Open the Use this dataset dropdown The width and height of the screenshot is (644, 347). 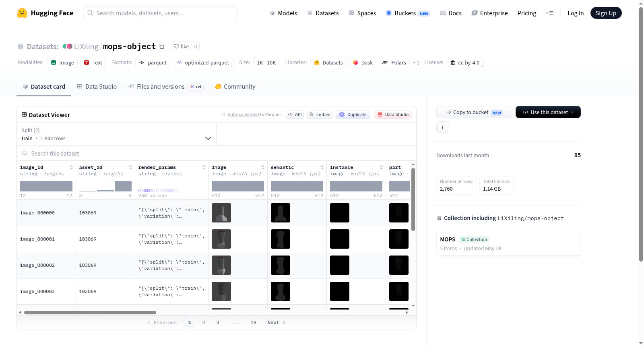coord(548,112)
